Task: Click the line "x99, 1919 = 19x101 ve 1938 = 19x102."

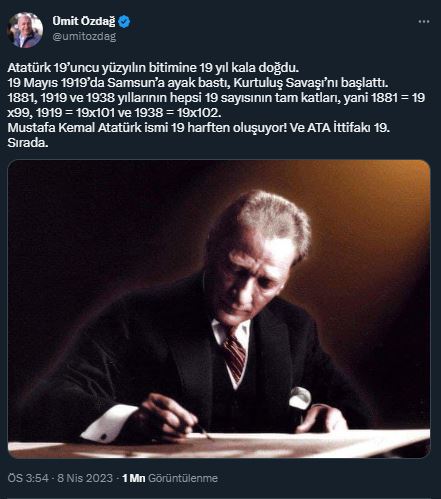Action: point(114,113)
